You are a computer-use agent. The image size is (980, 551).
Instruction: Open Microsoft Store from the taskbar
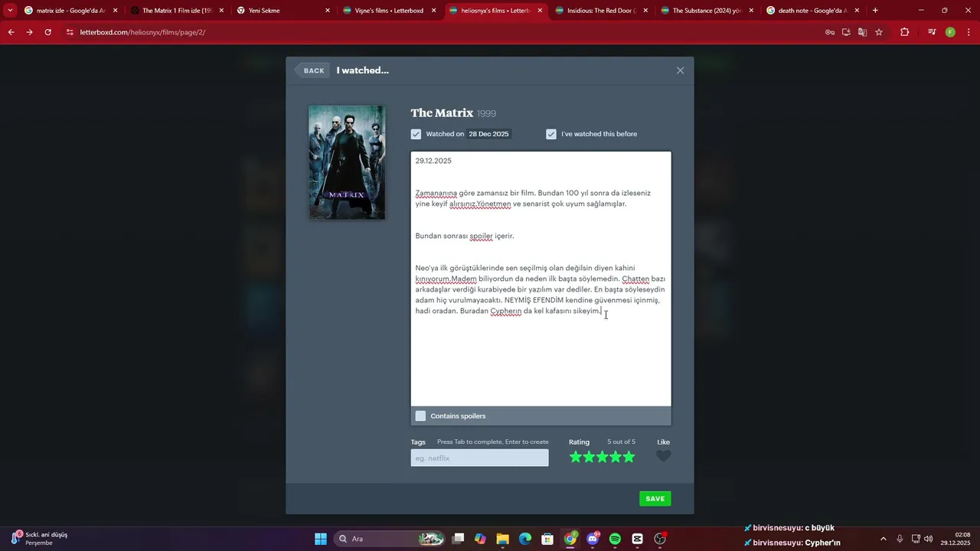coord(547,539)
